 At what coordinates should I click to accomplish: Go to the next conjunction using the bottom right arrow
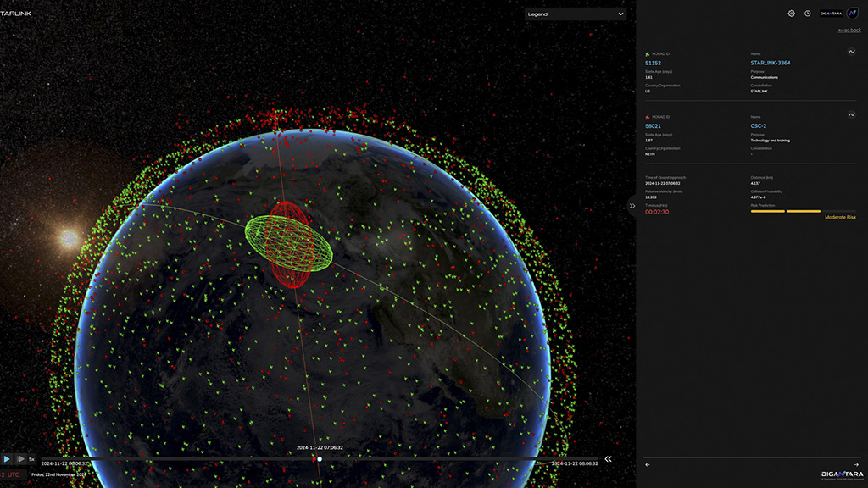click(856, 465)
